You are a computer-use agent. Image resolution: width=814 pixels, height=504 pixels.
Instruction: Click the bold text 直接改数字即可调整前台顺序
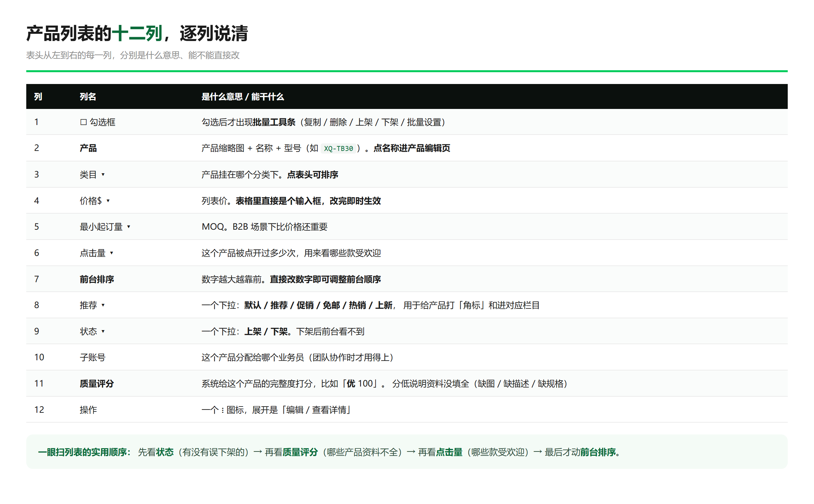click(x=325, y=279)
